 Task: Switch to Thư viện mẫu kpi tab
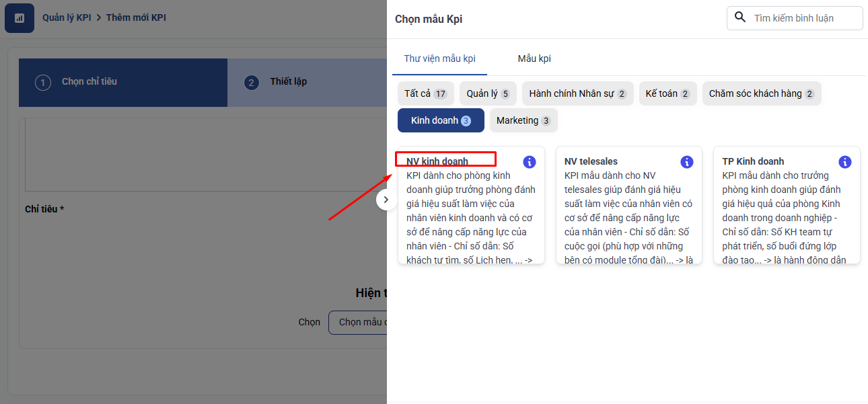click(439, 58)
